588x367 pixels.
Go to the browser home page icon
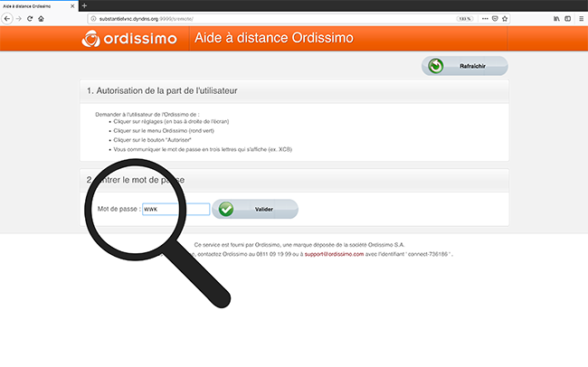point(42,18)
